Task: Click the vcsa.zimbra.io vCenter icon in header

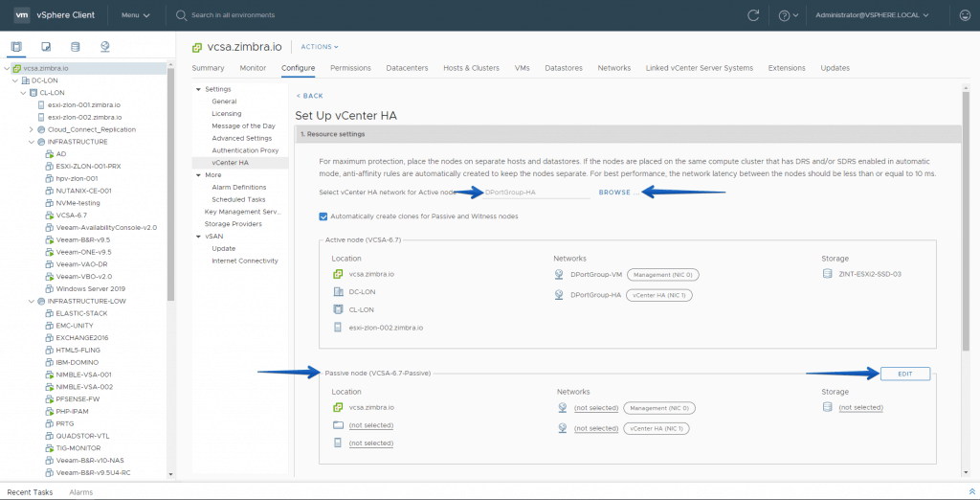Action: 197,47
